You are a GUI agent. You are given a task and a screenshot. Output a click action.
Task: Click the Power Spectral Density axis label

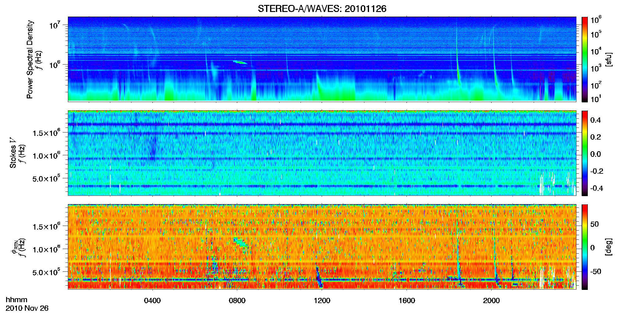(30, 59)
